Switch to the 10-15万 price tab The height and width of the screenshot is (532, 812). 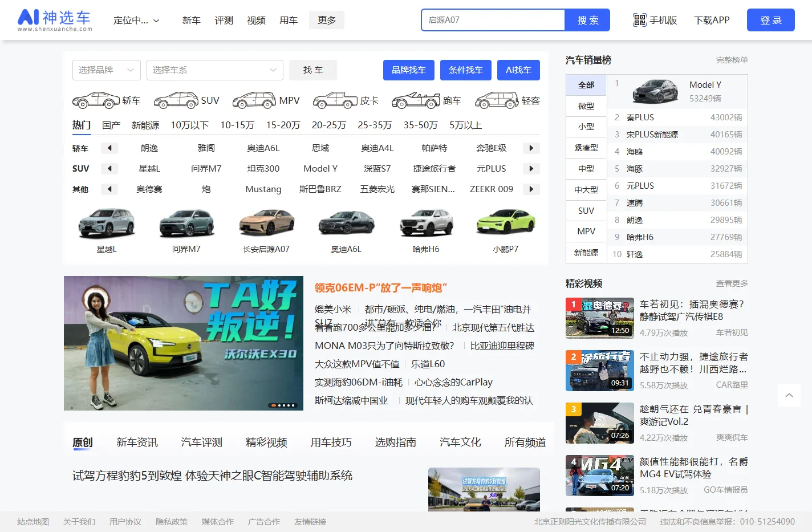pyautogui.click(x=237, y=125)
